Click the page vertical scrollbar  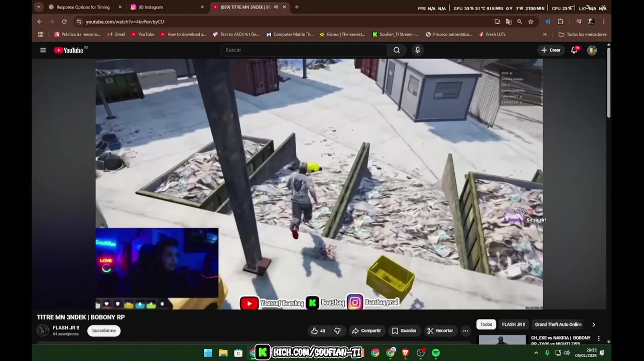[608, 83]
